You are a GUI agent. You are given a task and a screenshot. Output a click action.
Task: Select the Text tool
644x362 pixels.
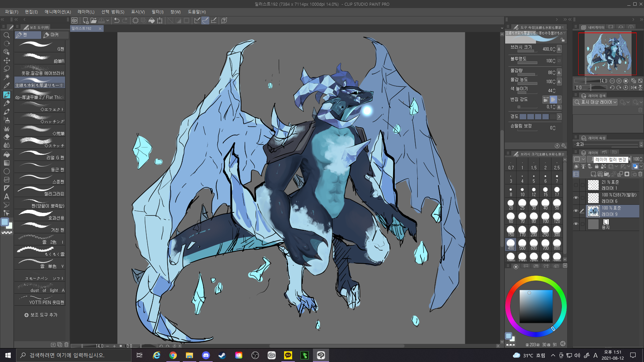[x=6, y=197]
